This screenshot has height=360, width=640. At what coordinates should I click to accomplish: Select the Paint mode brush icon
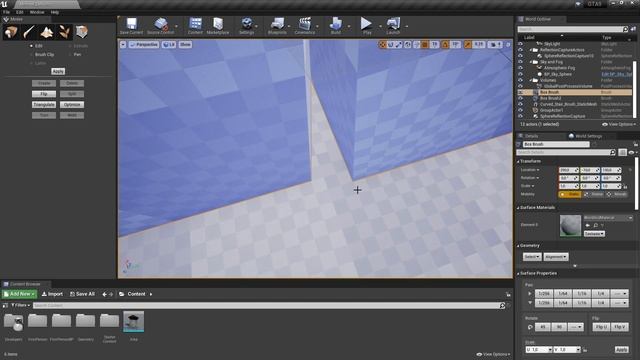coord(29,32)
